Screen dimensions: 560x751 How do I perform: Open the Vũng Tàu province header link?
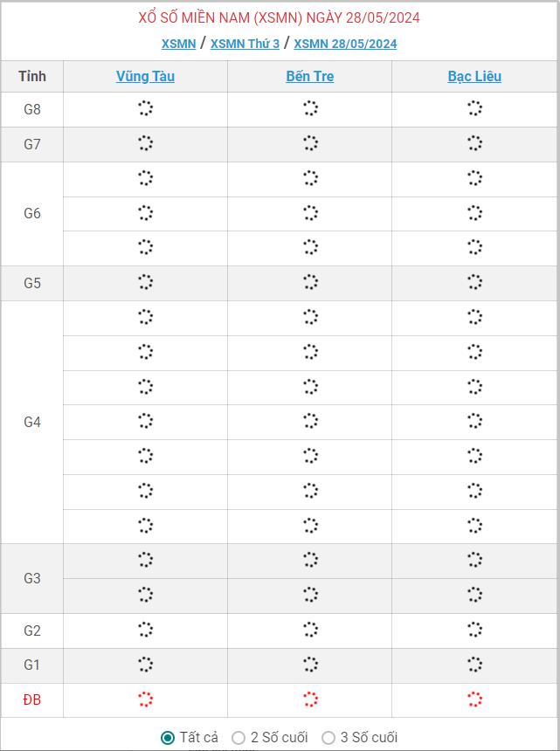(145, 76)
